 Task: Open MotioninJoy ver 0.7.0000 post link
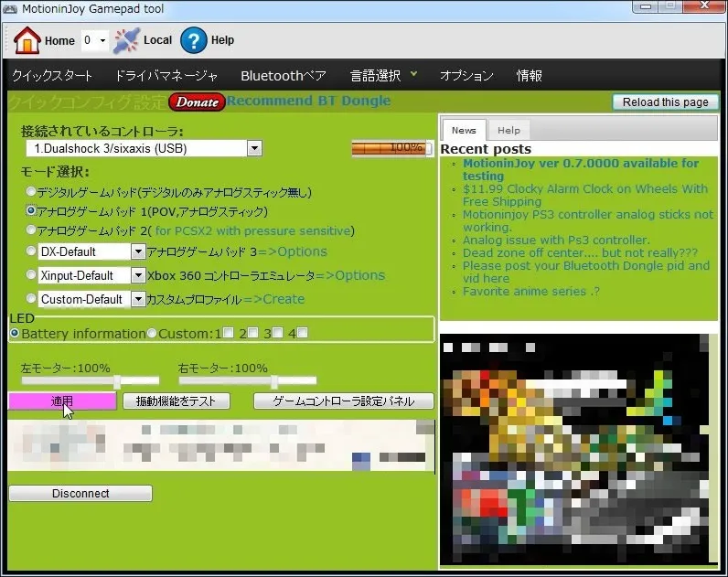[581, 169]
